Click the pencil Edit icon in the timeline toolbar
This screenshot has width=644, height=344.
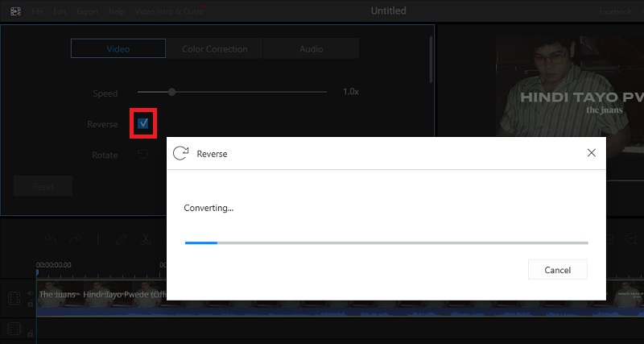[x=121, y=239]
